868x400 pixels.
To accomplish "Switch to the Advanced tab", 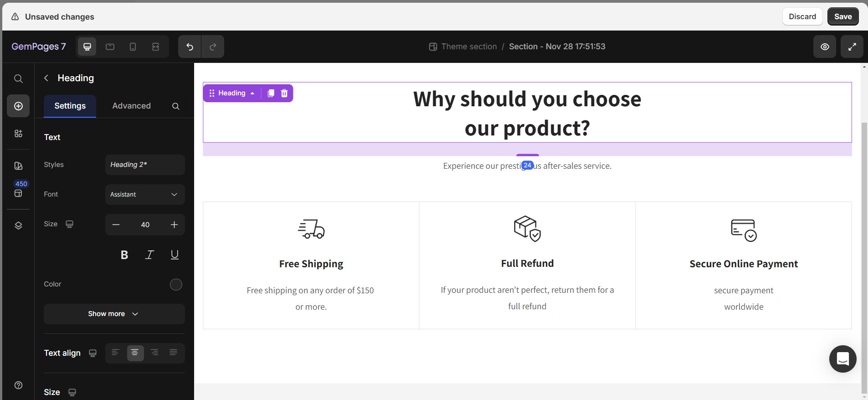I will 131,106.
